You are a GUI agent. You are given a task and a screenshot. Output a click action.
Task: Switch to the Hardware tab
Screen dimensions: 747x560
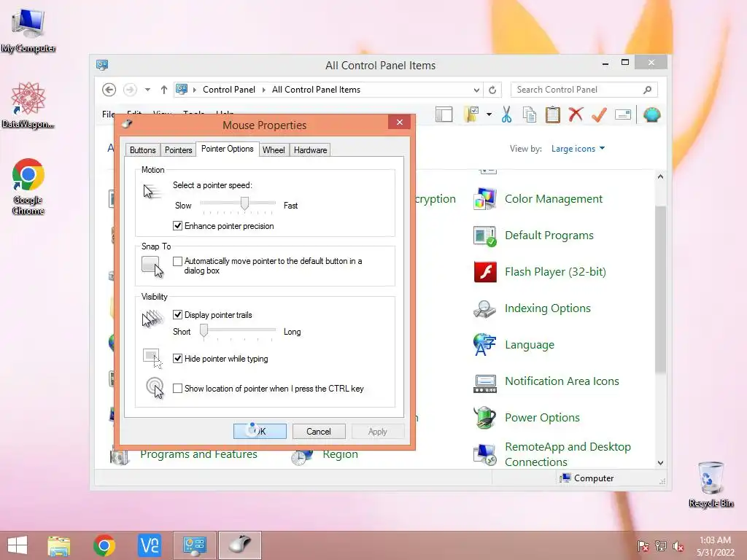click(310, 150)
